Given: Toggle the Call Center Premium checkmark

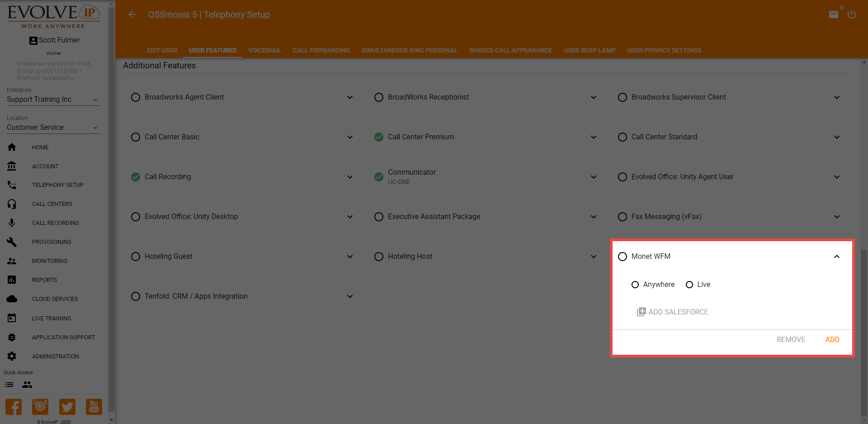Looking at the screenshot, I should click(x=379, y=137).
